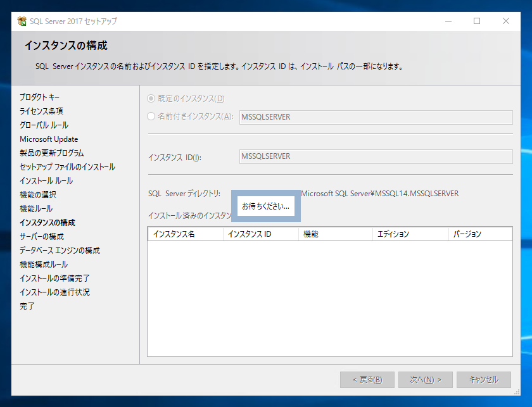Screen dimensions: 532x407
Task: Select 機能構成ルール step in sidebar
Action: point(44,264)
